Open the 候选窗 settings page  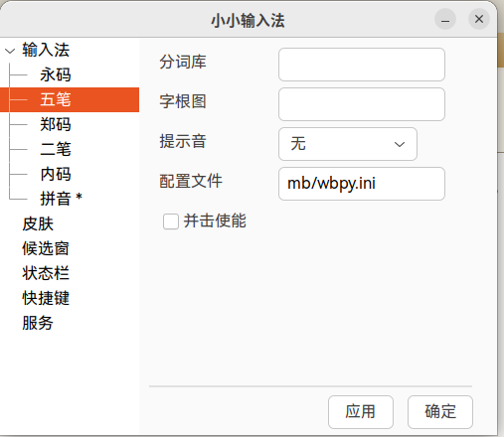point(46,248)
